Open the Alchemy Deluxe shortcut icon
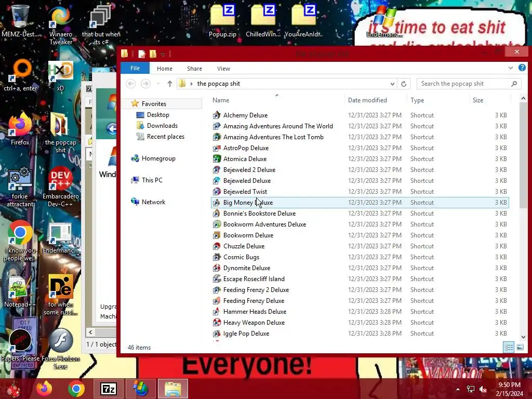 click(x=217, y=115)
